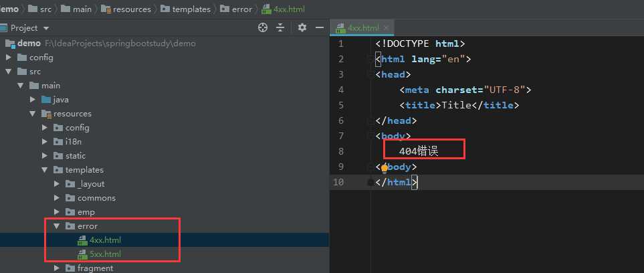Hide the Project panel with minimize icon

pos(318,27)
